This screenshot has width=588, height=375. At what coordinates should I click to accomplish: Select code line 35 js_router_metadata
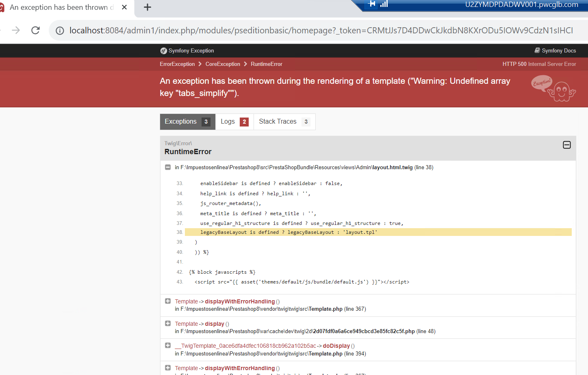coord(230,203)
